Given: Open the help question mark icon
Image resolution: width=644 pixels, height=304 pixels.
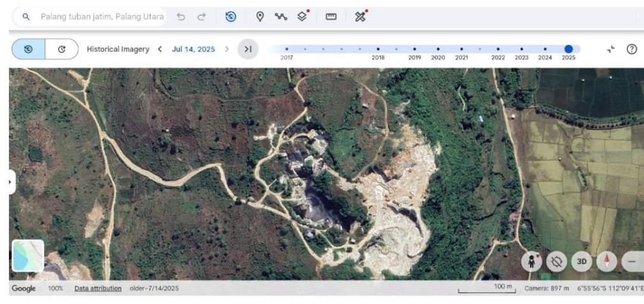Looking at the screenshot, I should tap(631, 49).
